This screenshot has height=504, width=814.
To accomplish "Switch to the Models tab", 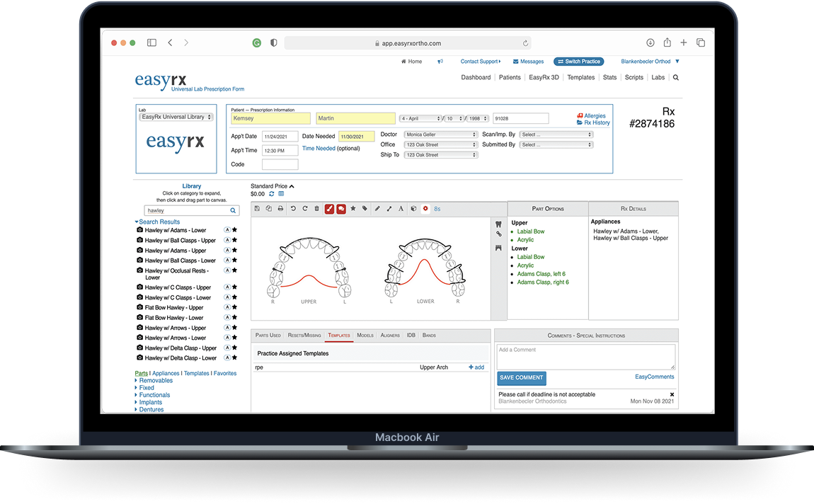I will 365,336.
